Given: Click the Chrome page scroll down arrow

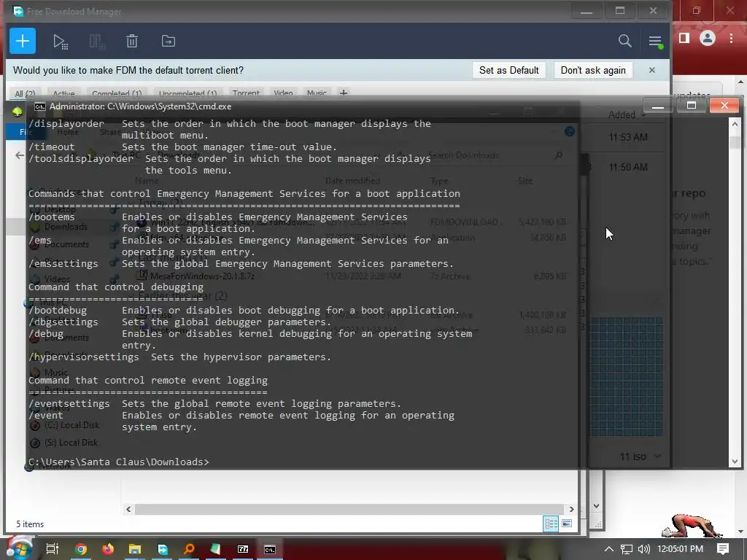Looking at the screenshot, I should tap(740, 532).
